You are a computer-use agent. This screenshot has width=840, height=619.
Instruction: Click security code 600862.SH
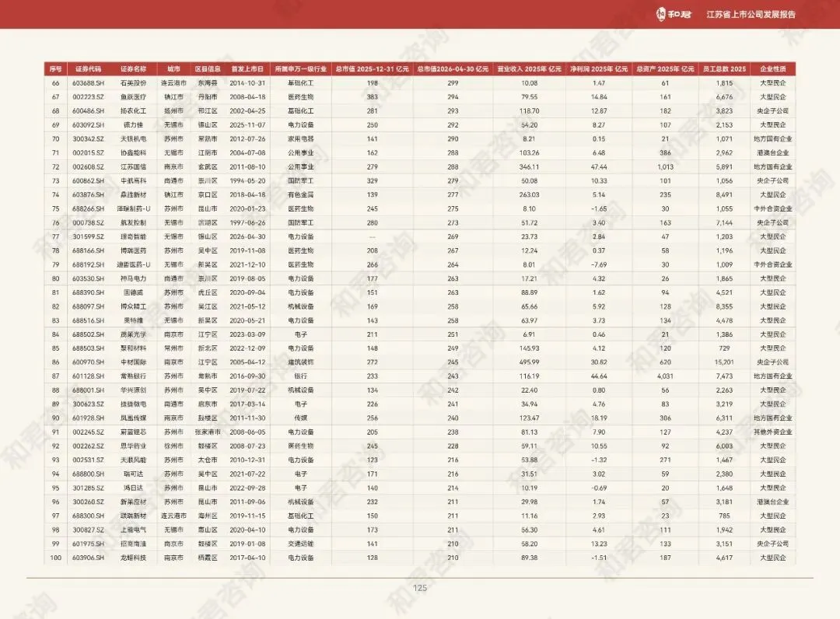pos(89,181)
